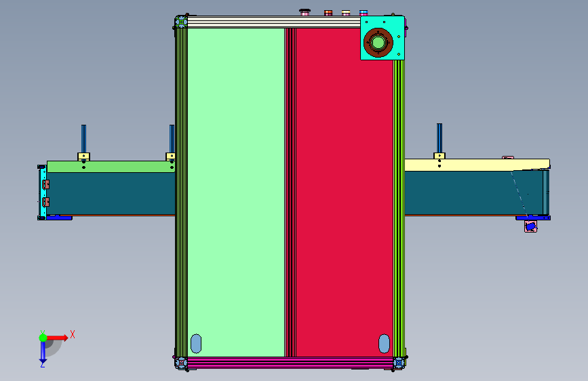Select the cyan motor mounting plate
The image size is (588, 381).
click(x=383, y=37)
